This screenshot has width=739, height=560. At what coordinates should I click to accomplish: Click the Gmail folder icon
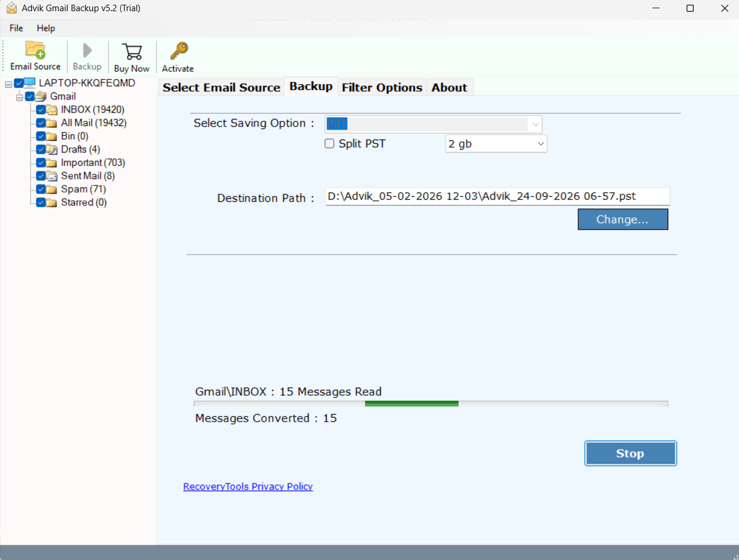(x=41, y=96)
